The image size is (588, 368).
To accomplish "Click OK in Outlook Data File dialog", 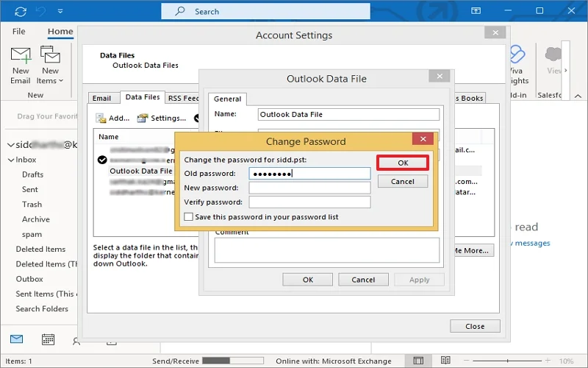I will pyautogui.click(x=307, y=280).
